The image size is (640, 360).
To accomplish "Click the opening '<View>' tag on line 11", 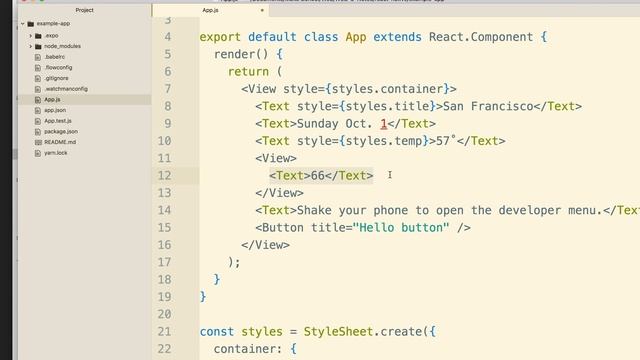I will (x=276, y=158).
